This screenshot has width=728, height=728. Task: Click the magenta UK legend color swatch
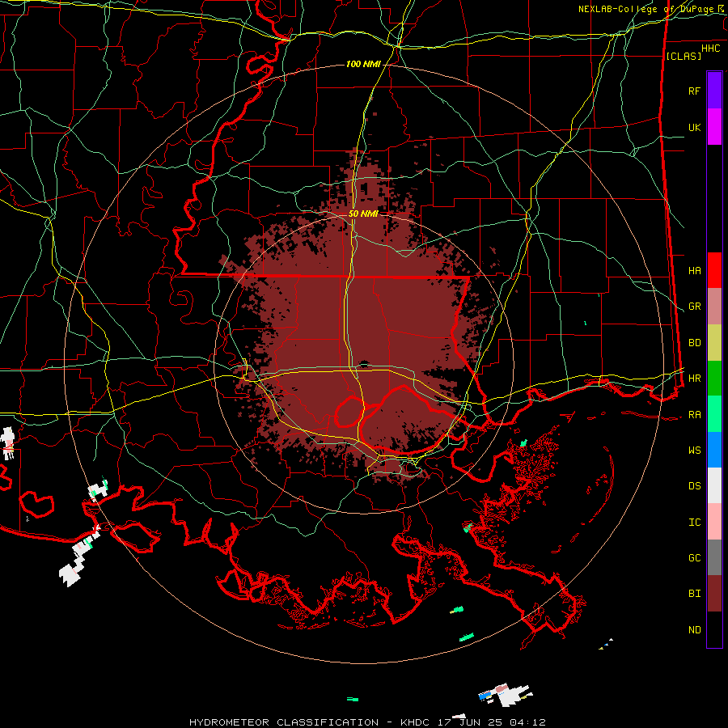click(714, 127)
